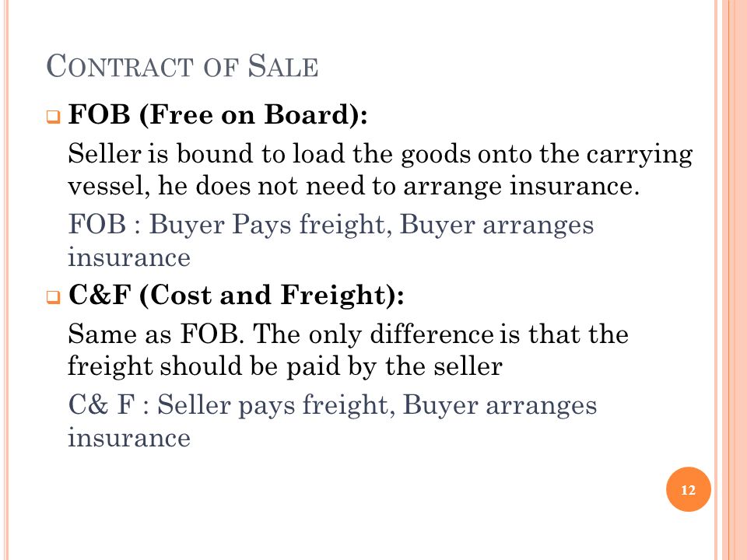Click the word 'insurance' under FOB summary
Screen dimensions: 747x560
point(129,257)
